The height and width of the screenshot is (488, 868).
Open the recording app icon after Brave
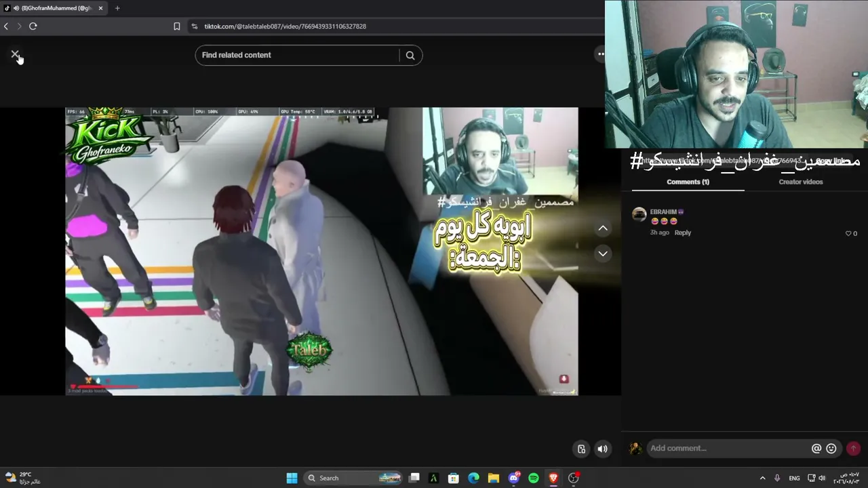(574, 478)
